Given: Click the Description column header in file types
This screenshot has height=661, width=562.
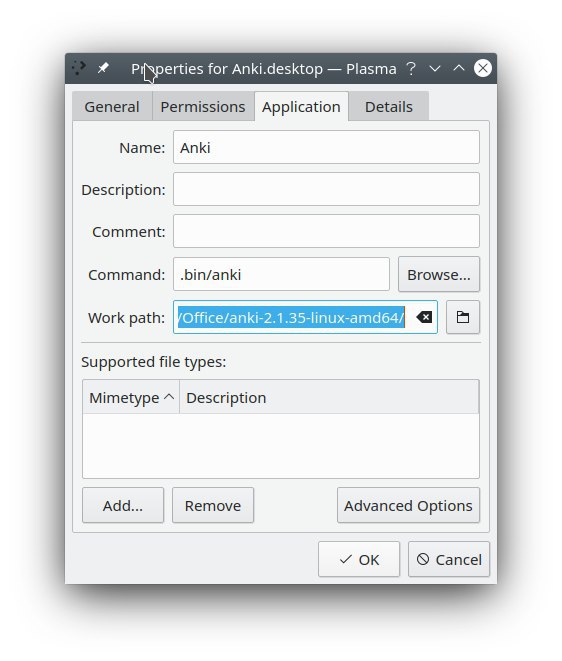Looking at the screenshot, I should (x=329, y=397).
